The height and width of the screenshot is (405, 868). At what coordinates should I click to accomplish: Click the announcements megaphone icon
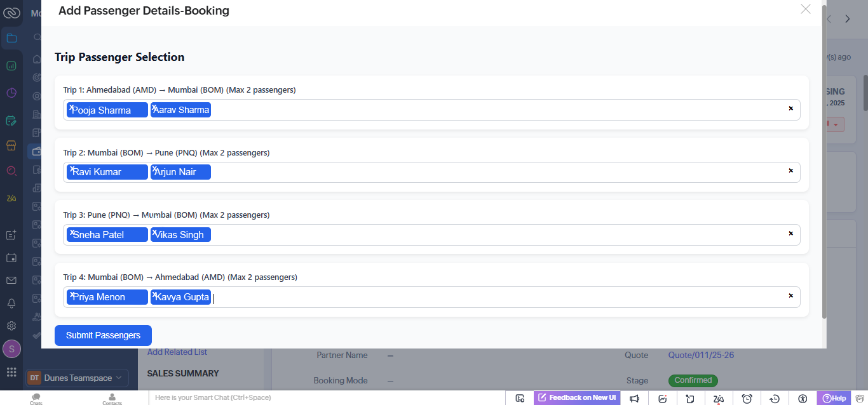point(634,398)
